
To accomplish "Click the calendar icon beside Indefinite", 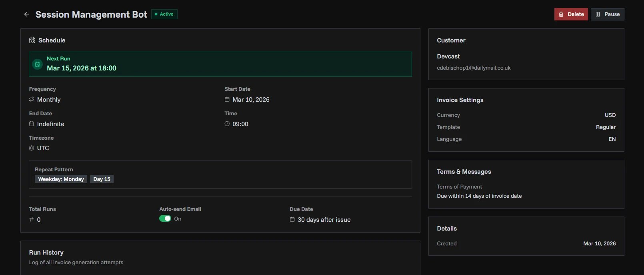I will click(32, 124).
